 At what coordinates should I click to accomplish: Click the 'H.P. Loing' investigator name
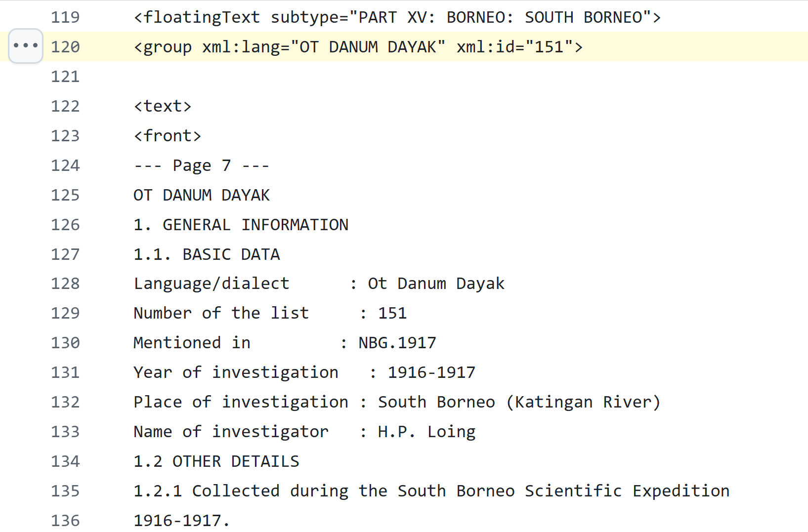pos(426,432)
